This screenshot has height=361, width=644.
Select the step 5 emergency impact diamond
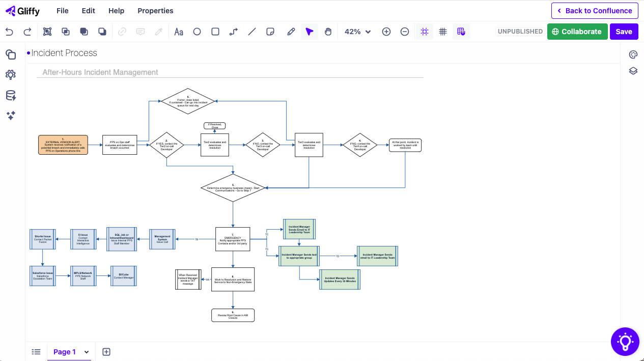tap(233, 188)
